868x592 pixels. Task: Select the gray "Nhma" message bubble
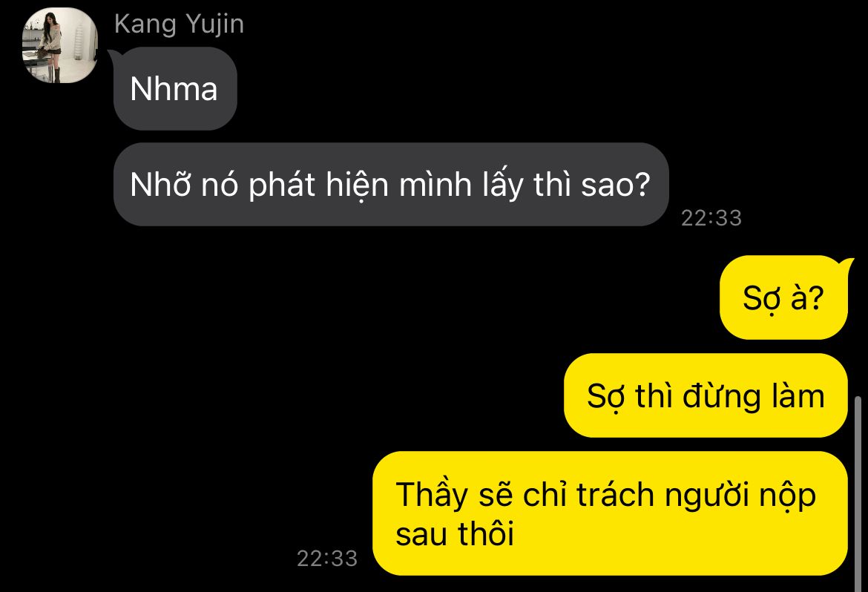[x=175, y=88]
